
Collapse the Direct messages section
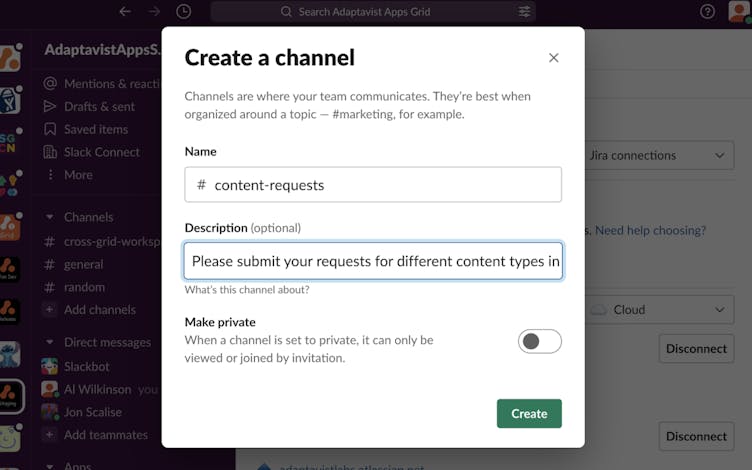[49, 342]
